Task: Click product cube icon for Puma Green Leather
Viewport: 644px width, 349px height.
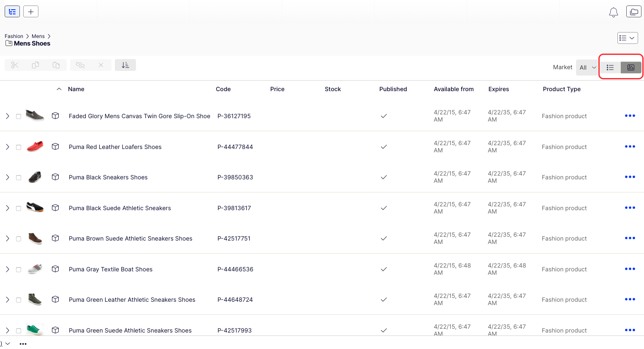Action: point(55,299)
